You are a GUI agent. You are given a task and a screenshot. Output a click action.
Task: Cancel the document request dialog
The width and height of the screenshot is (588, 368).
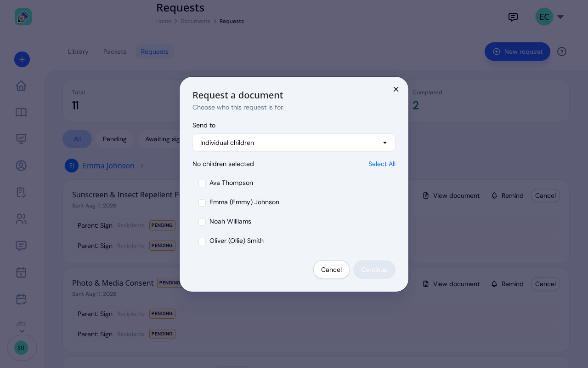pyautogui.click(x=331, y=270)
